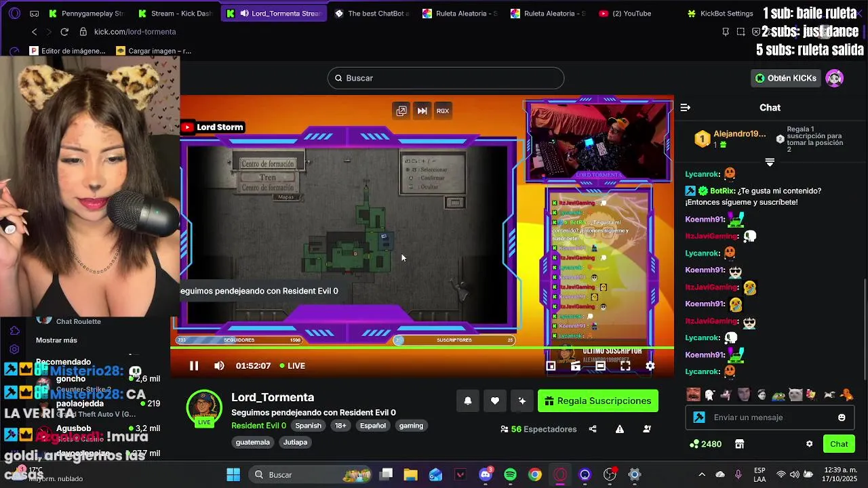The image size is (868, 488).
Task: Enable notifications bell for Lord_Tormenta
Action: (467, 401)
